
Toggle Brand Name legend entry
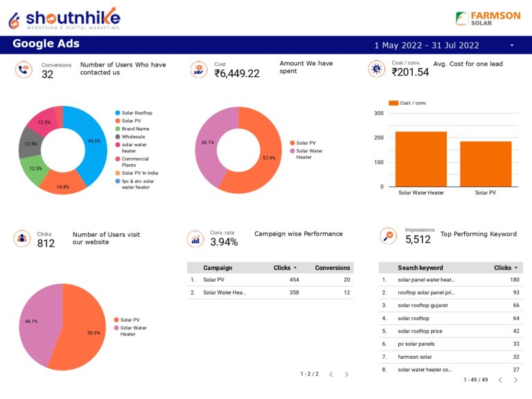click(x=135, y=129)
